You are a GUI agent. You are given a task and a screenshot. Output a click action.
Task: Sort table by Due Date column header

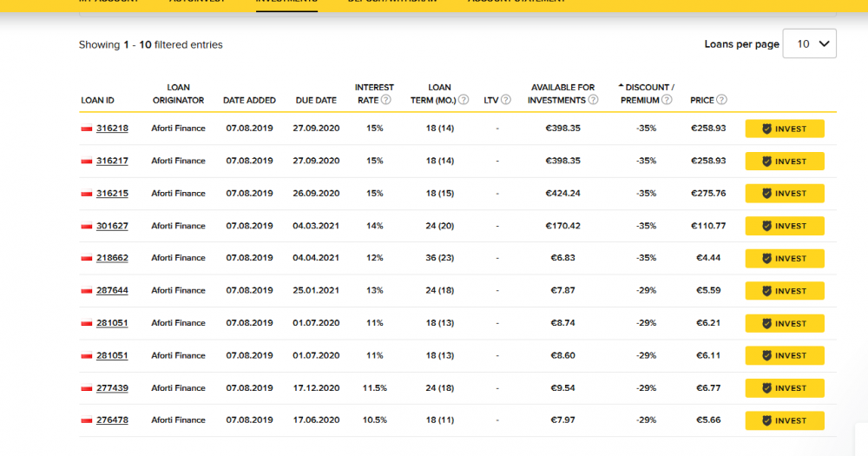click(x=316, y=100)
